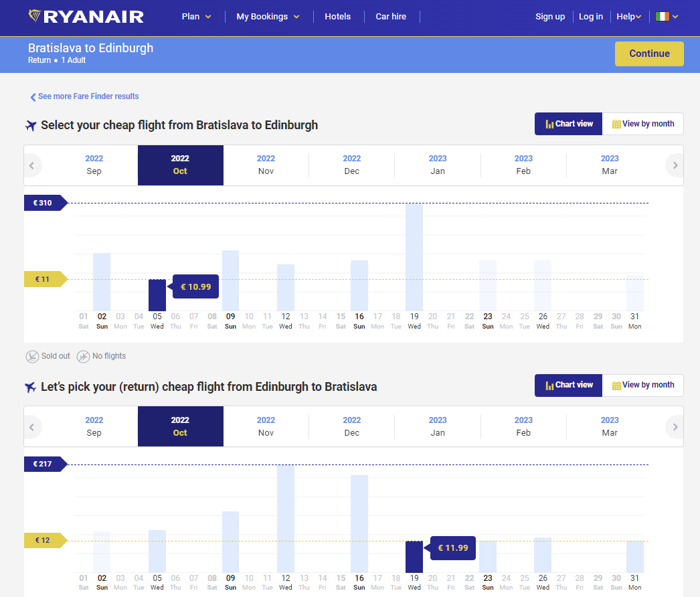Click next month arrow in outbound carousel
Screen dimensions: 700x597
point(675,165)
